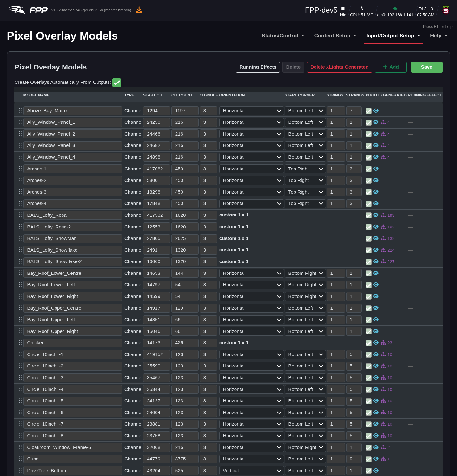Open orientation dropdown for DriveTree_Bottom

coord(251,471)
